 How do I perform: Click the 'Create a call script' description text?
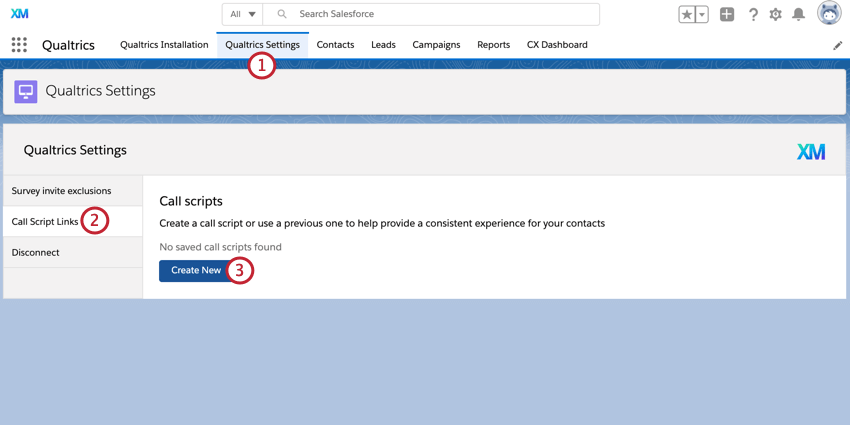click(x=382, y=223)
